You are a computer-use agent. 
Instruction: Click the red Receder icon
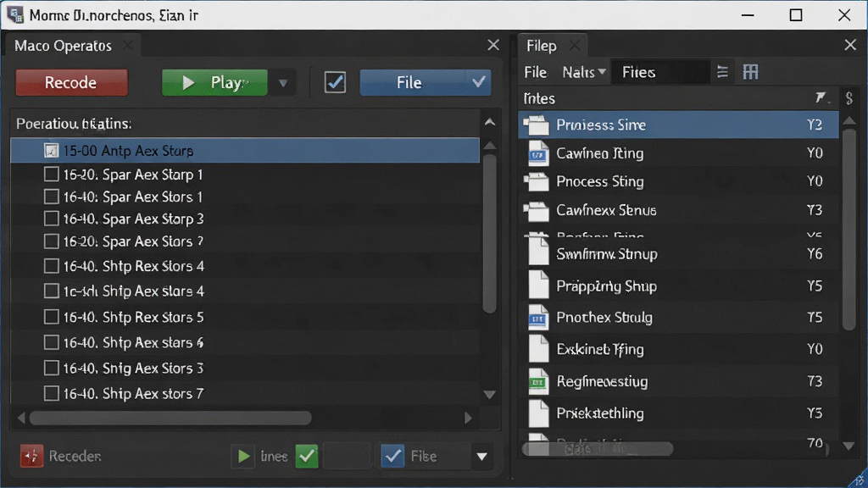(x=31, y=456)
